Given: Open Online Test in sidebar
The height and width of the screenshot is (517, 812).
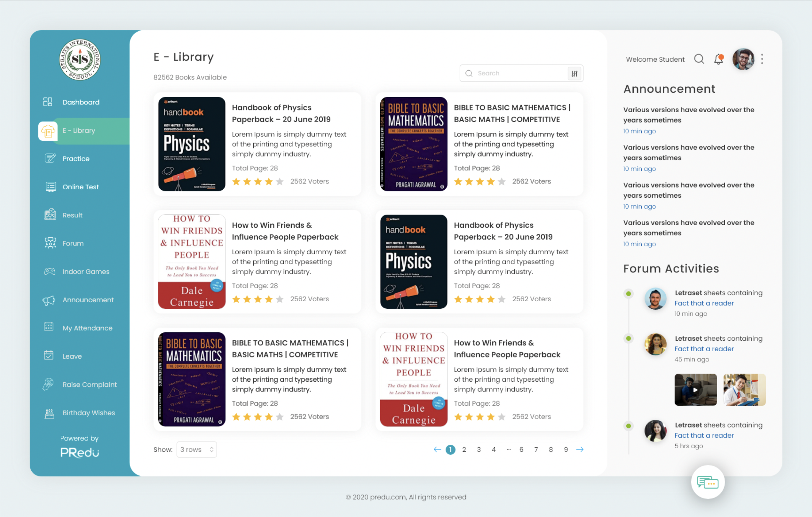Looking at the screenshot, I should [81, 187].
